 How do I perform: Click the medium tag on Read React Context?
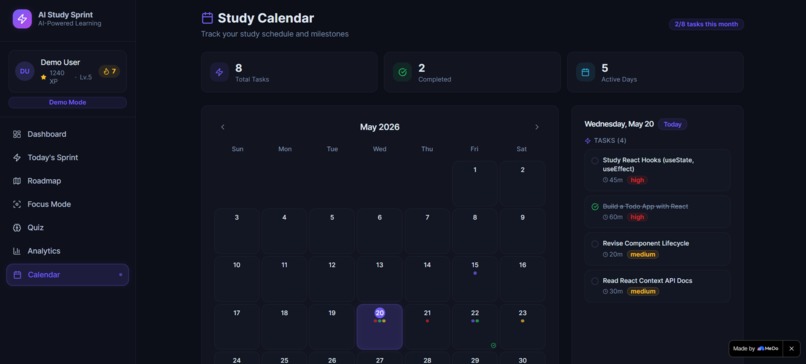[x=643, y=292]
